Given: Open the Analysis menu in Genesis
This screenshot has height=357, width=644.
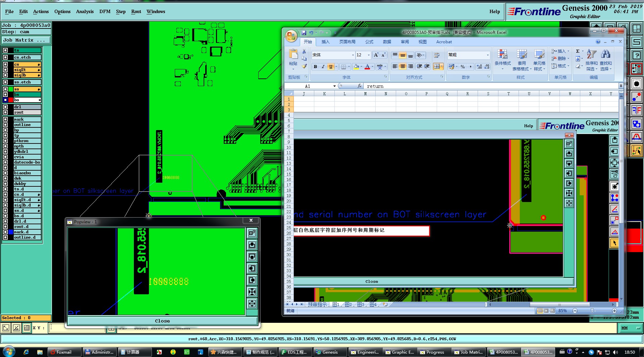Looking at the screenshot, I should pyautogui.click(x=85, y=11).
